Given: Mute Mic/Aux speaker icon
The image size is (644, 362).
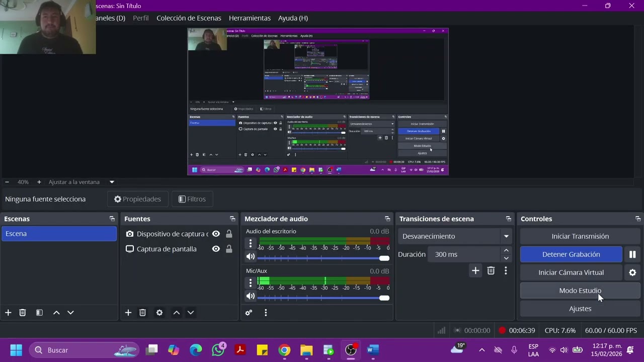Looking at the screenshot, I should point(251,296).
